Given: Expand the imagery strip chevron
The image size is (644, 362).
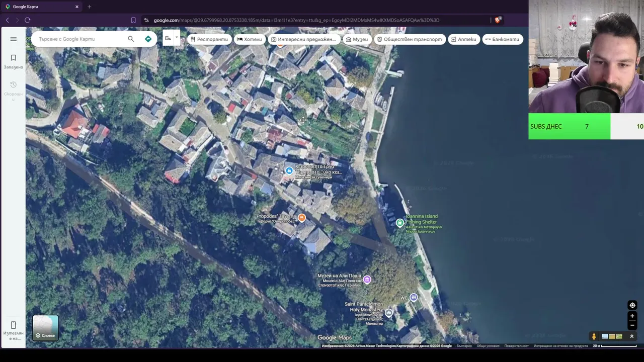Looking at the screenshot, I should point(632,336).
